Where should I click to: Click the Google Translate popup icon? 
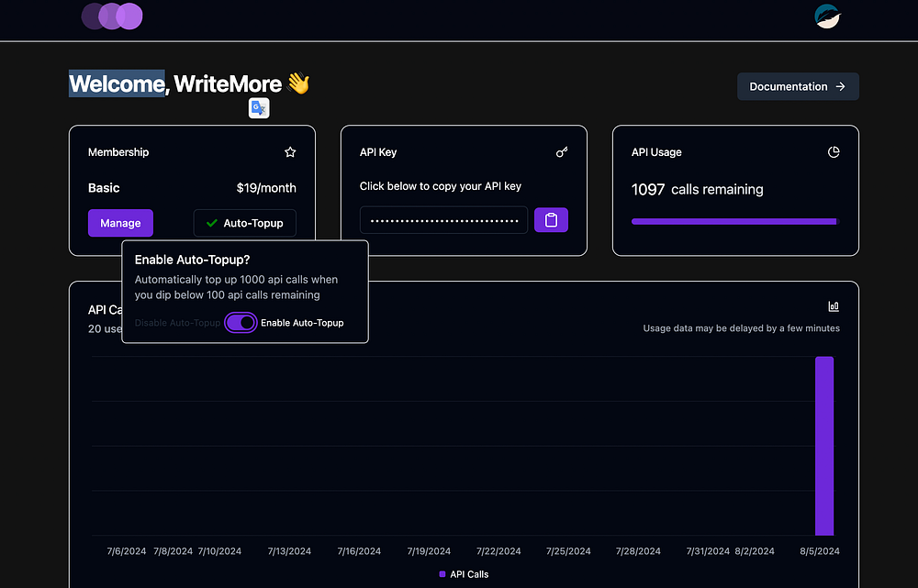259,108
